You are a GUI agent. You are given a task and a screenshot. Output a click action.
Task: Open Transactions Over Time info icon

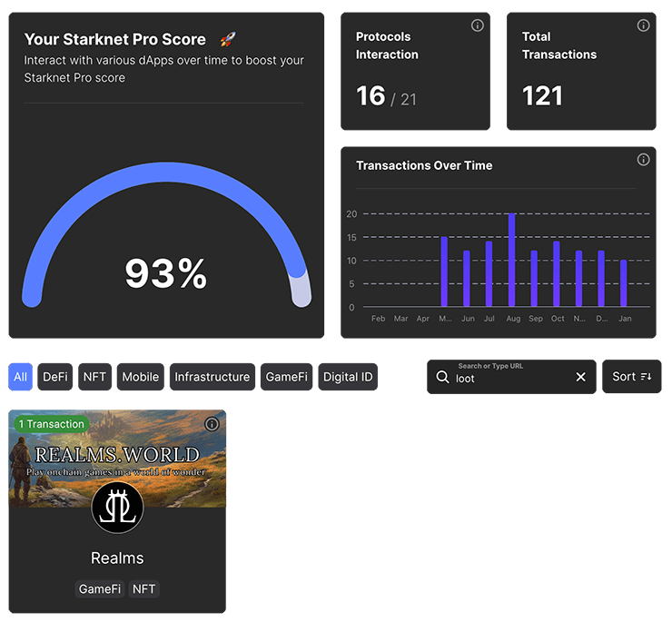[643, 160]
